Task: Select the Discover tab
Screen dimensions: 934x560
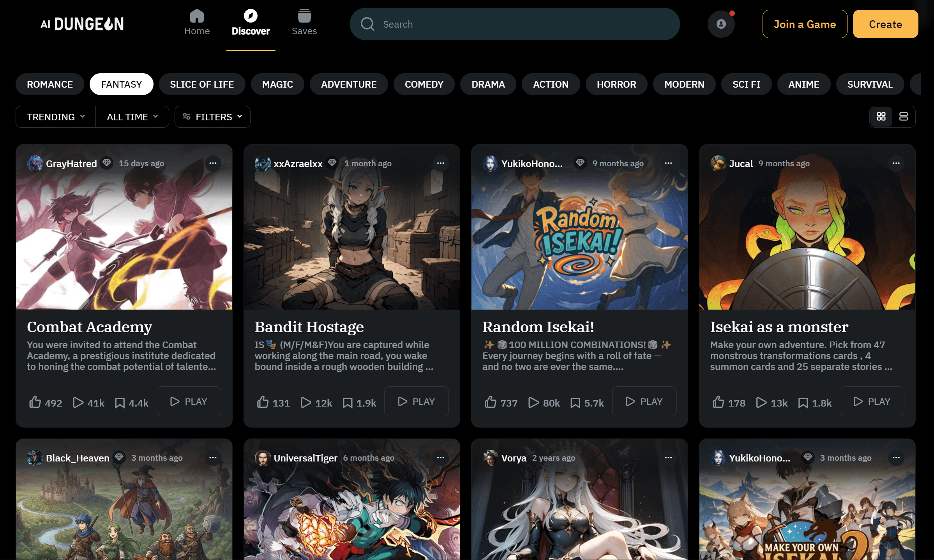Action: pyautogui.click(x=251, y=23)
